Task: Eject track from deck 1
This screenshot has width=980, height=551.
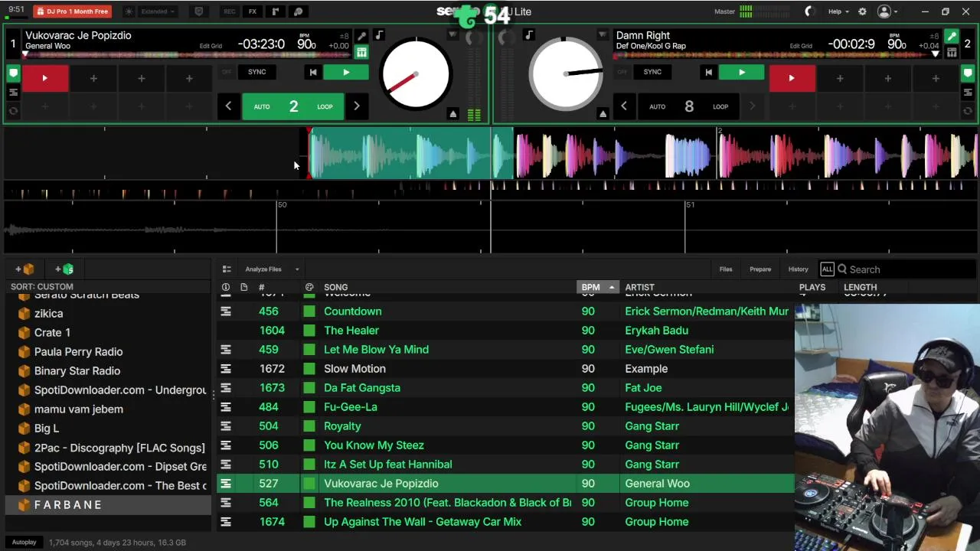Action: [x=452, y=114]
